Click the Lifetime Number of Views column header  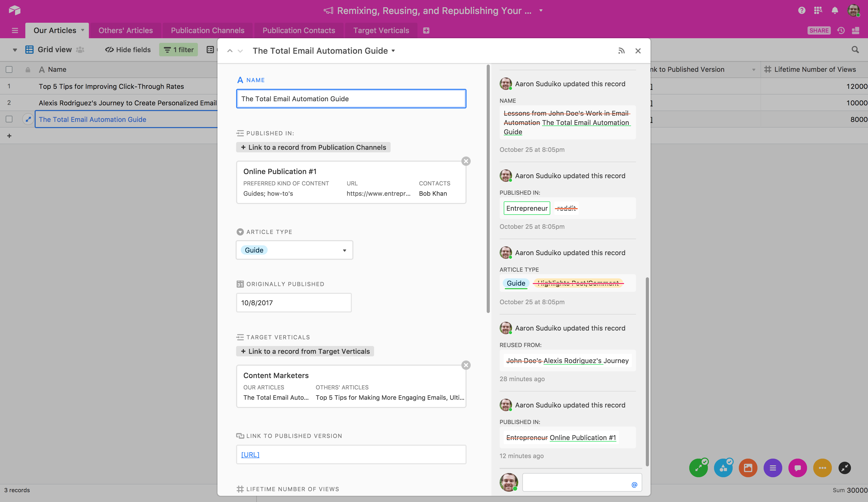tap(814, 69)
